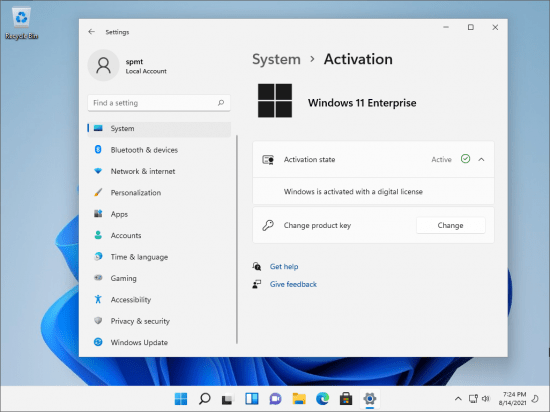Click the sidebar vertical scrollbar
Screen dimensions: 550x412
point(237,239)
